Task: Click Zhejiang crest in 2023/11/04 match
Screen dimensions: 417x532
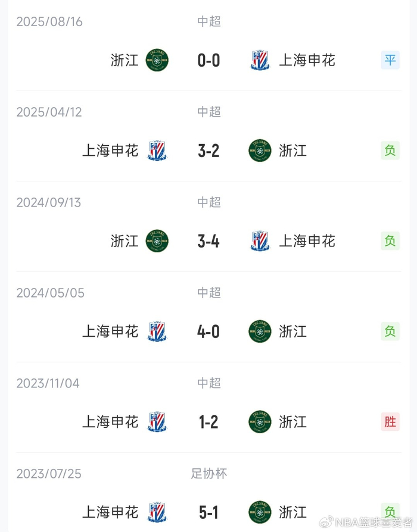Action: 260,422
